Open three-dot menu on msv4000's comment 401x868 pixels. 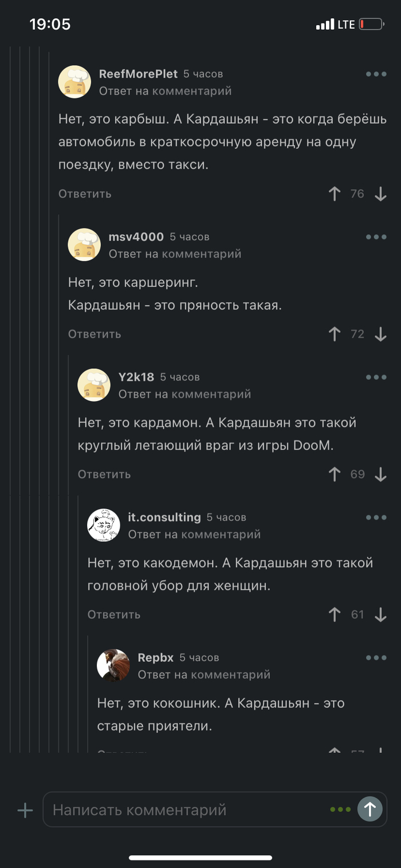(376, 237)
